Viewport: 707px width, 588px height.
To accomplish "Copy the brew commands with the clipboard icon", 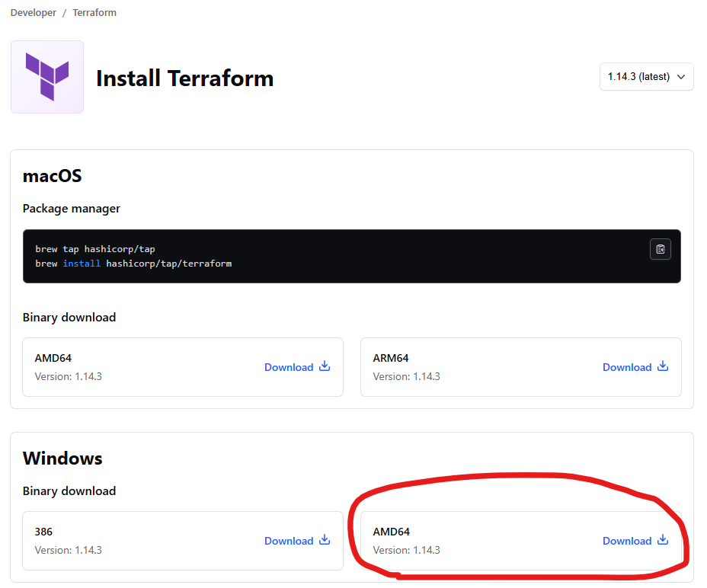I will tap(660, 249).
